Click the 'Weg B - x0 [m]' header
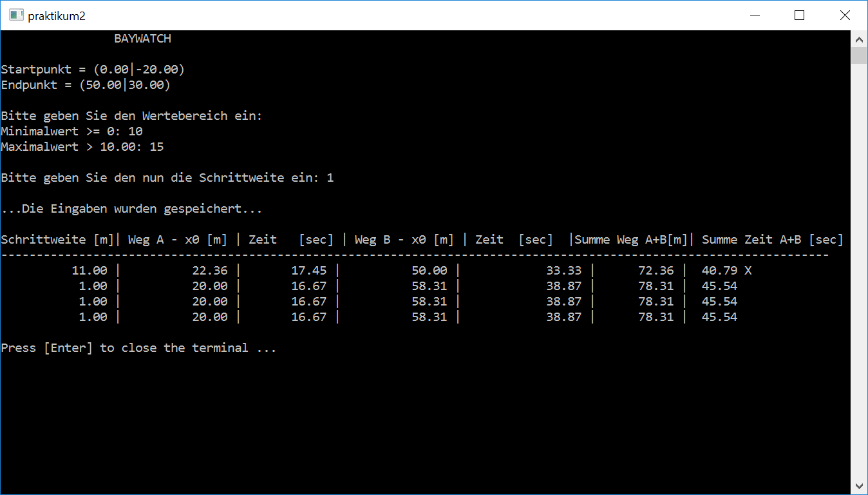Viewport: 868px width, 495px height. coord(404,240)
